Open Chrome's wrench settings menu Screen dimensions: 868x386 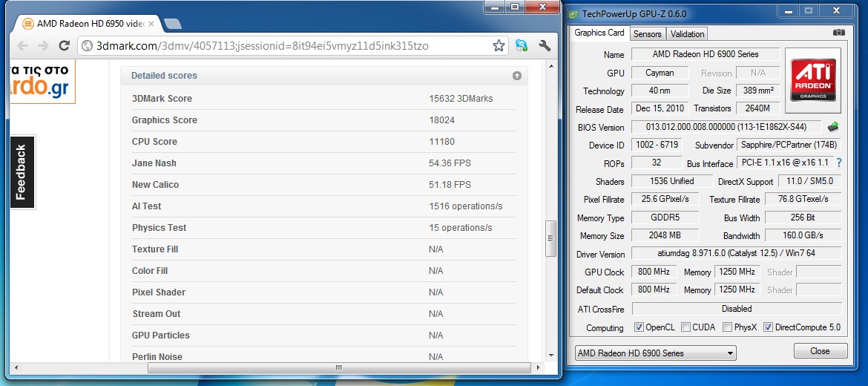pyautogui.click(x=545, y=46)
